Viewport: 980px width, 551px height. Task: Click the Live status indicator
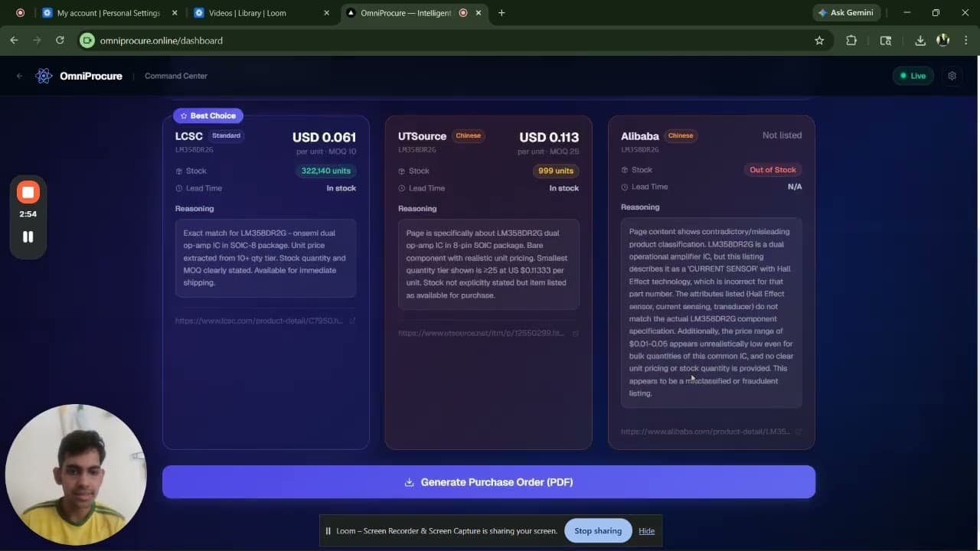(913, 76)
